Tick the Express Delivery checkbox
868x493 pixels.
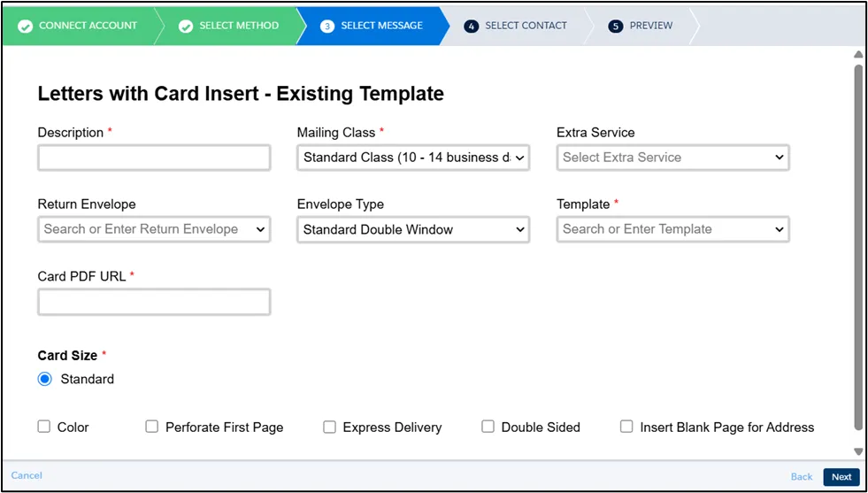pyautogui.click(x=329, y=427)
